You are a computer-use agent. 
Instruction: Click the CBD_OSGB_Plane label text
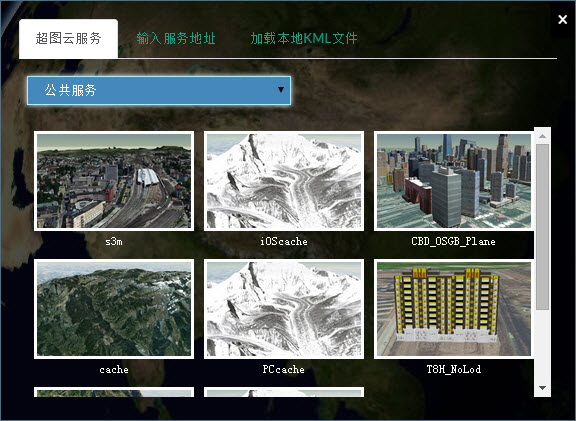pyautogui.click(x=453, y=241)
